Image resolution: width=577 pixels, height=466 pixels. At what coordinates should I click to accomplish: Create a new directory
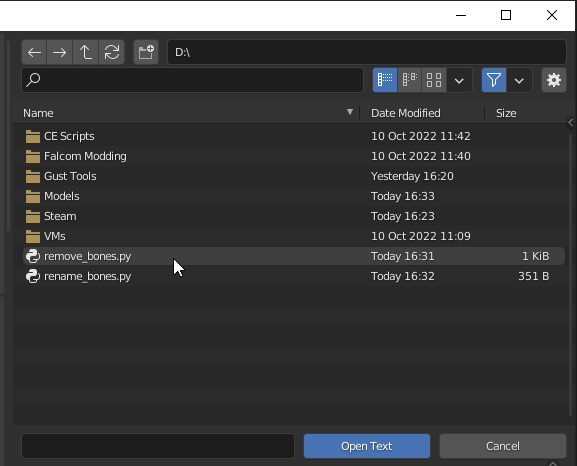(x=146, y=52)
